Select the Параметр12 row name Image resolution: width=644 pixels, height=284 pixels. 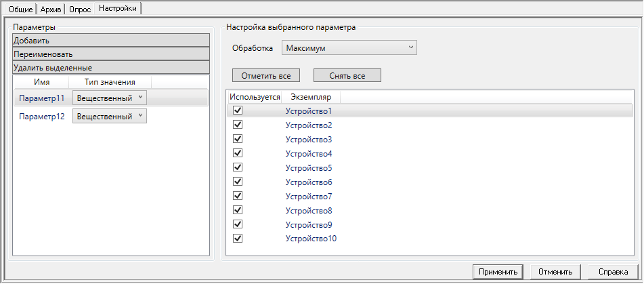point(42,117)
